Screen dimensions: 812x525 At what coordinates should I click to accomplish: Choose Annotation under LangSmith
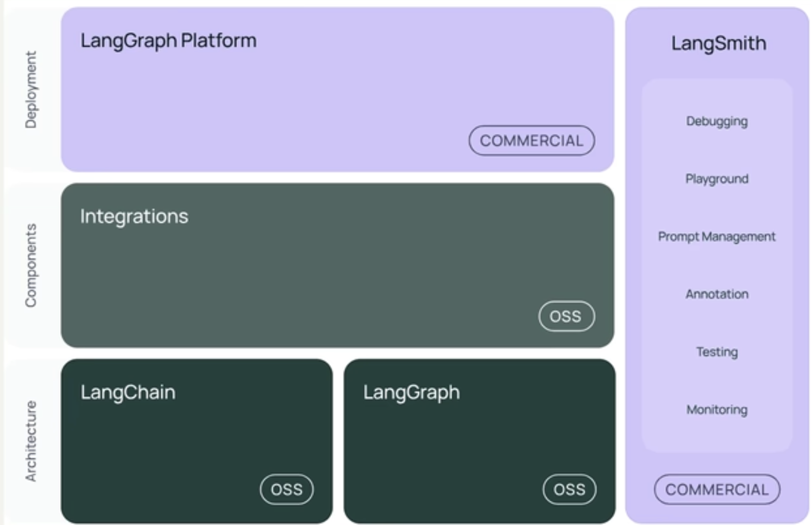[717, 294]
